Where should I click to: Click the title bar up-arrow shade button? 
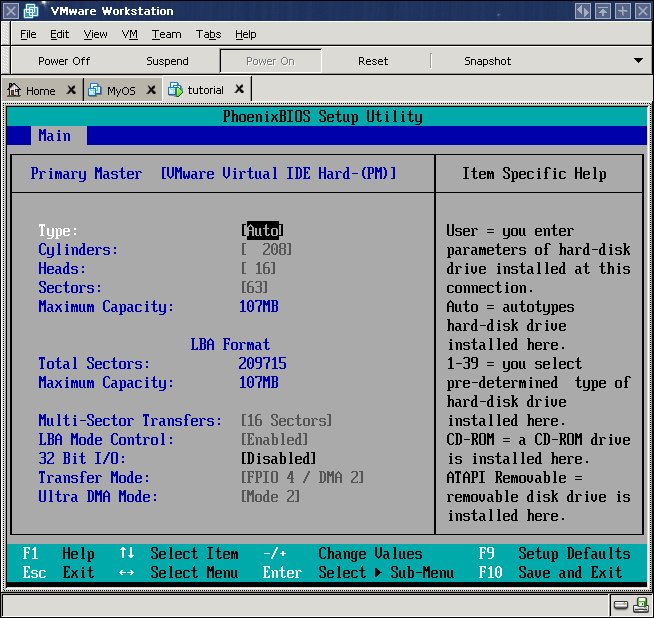[603, 11]
